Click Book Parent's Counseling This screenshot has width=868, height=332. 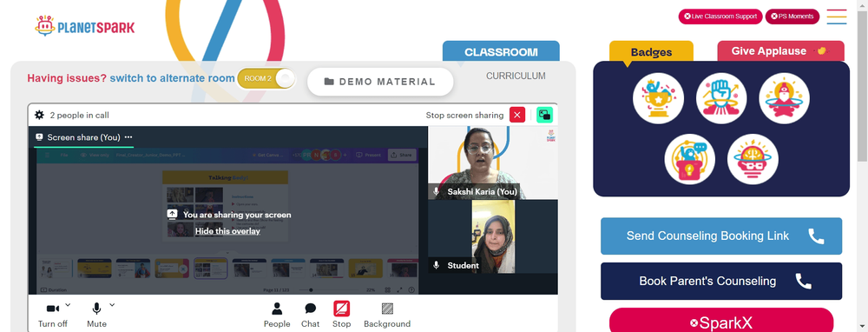(721, 281)
